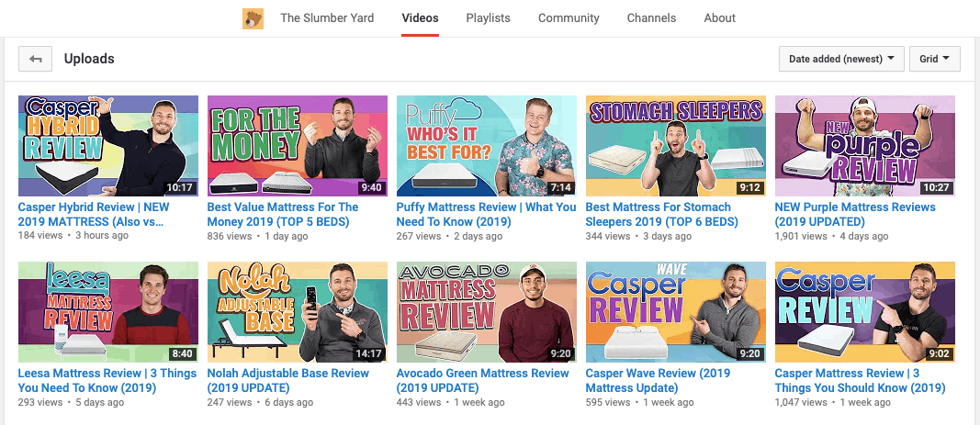Open the Nolah Adjustable Base thumbnail

pos(297,312)
